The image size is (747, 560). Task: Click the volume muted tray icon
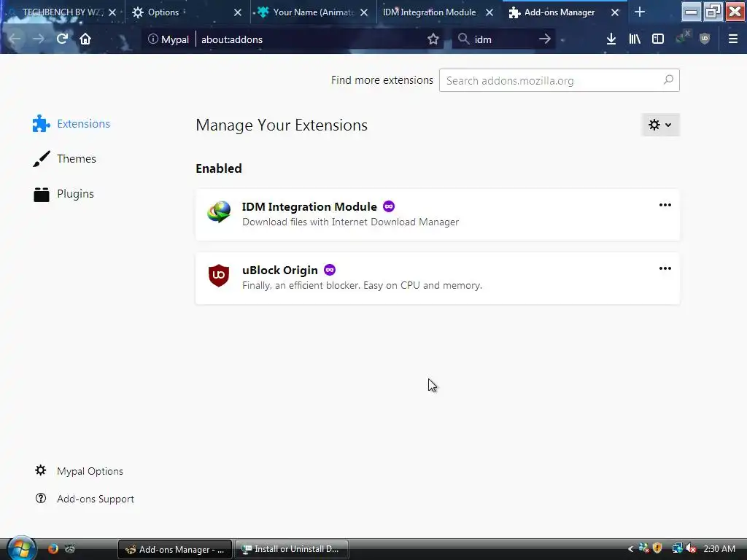(x=691, y=548)
